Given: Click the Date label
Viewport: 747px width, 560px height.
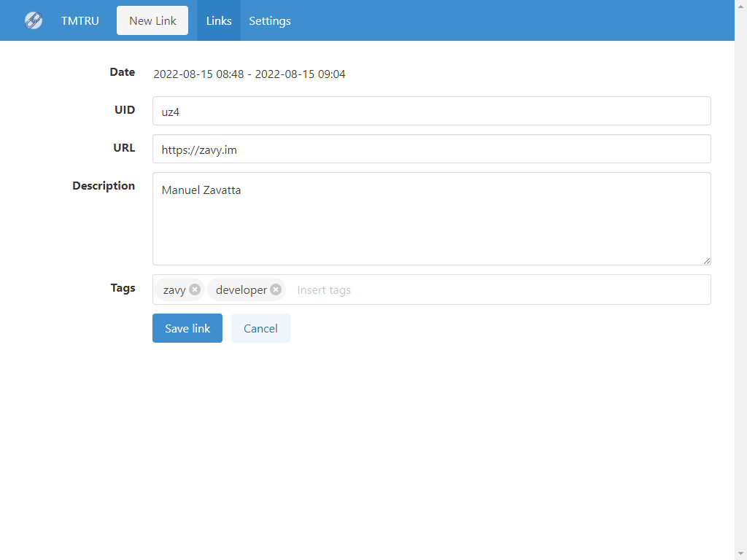Looking at the screenshot, I should (123, 72).
